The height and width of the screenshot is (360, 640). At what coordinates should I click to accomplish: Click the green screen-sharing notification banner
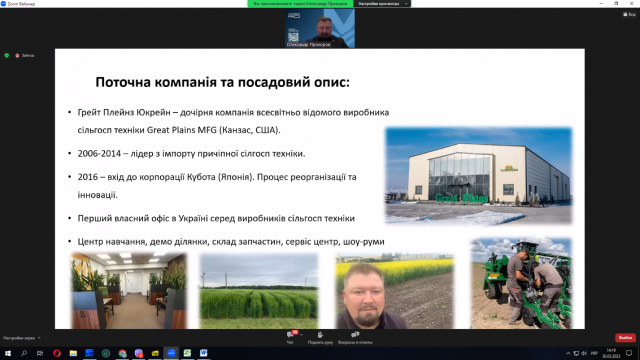click(x=300, y=4)
